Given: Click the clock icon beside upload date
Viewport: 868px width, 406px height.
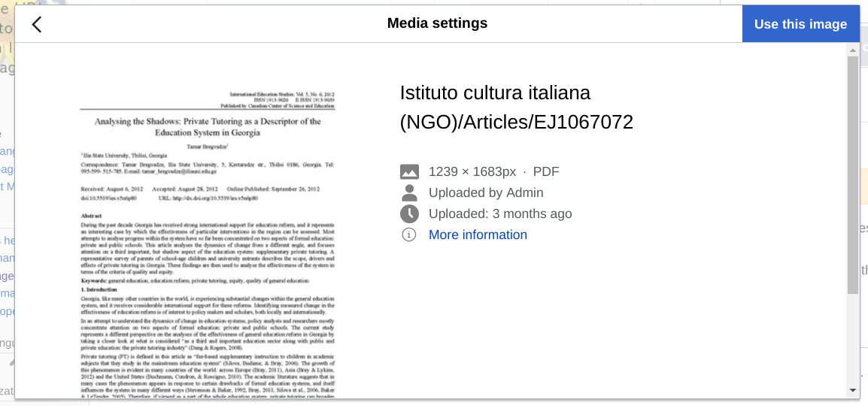Looking at the screenshot, I should [409, 214].
